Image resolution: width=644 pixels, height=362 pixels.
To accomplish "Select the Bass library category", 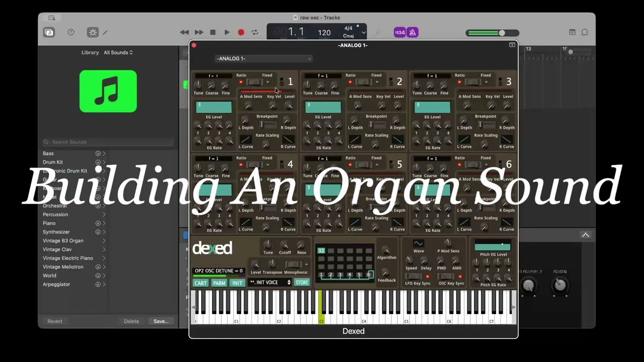I will (x=48, y=153).
